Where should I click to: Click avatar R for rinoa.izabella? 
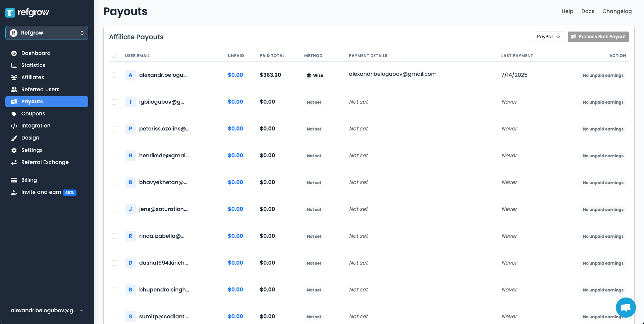coord(130,236)
